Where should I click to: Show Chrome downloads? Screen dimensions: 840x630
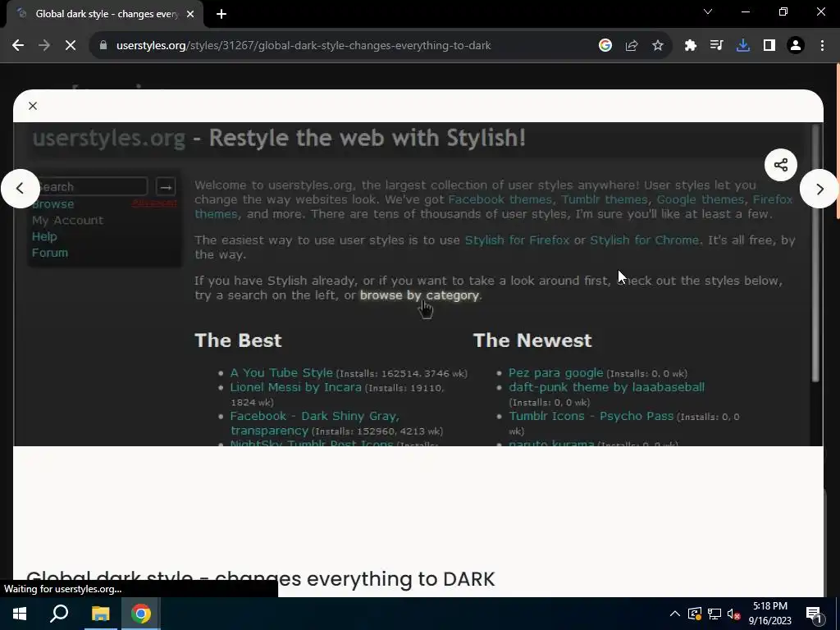tap(743, 46)
